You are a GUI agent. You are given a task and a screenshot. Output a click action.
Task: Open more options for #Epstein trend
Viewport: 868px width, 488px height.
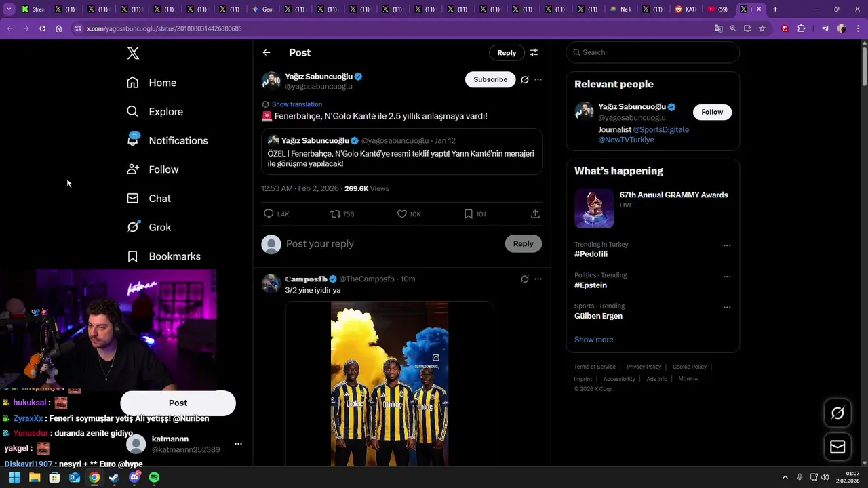tap(727, 277)
